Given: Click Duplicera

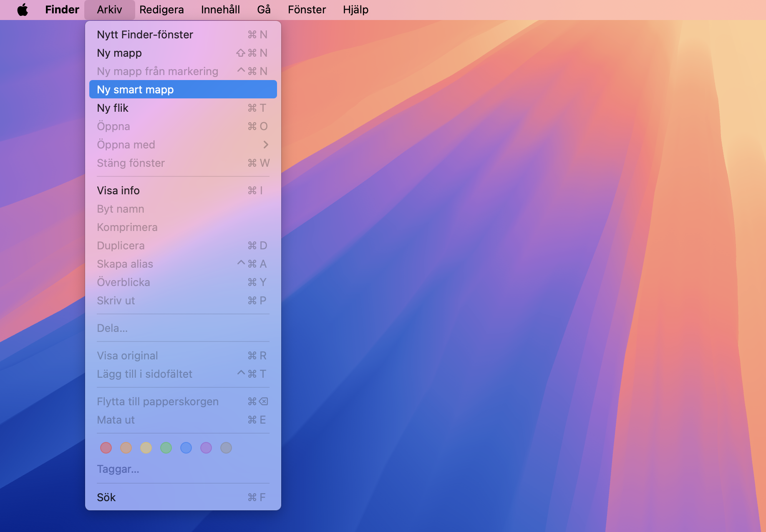Looking at the screenshot, I should [x=183, y=246].
